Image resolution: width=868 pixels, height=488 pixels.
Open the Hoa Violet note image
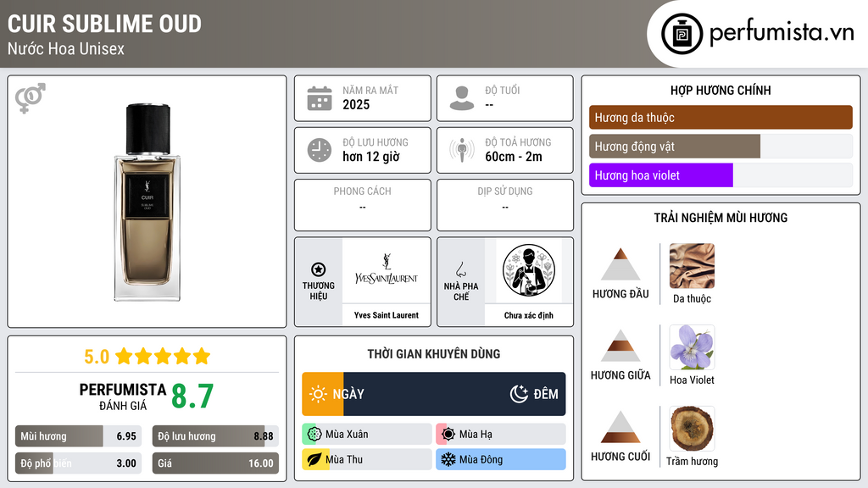692,347
